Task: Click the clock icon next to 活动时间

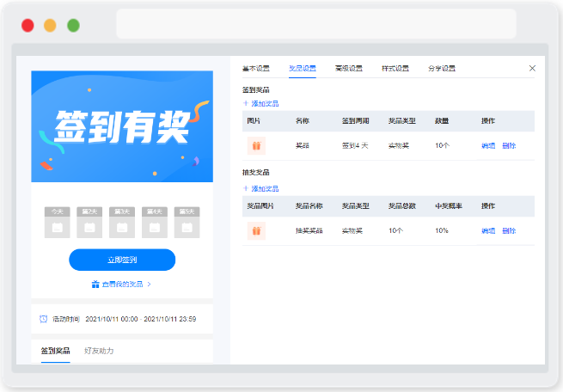Action: click(44, 319)
